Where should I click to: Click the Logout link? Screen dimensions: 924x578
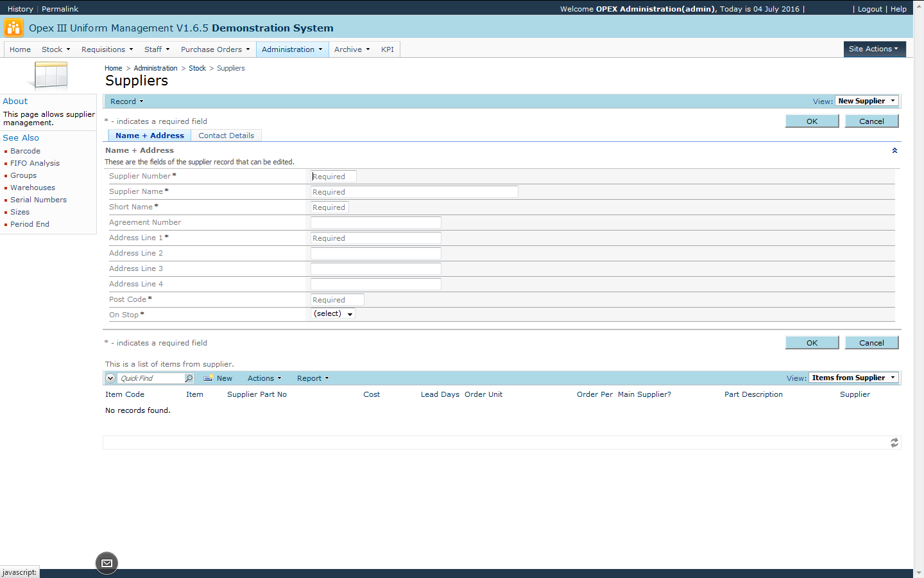869,9
